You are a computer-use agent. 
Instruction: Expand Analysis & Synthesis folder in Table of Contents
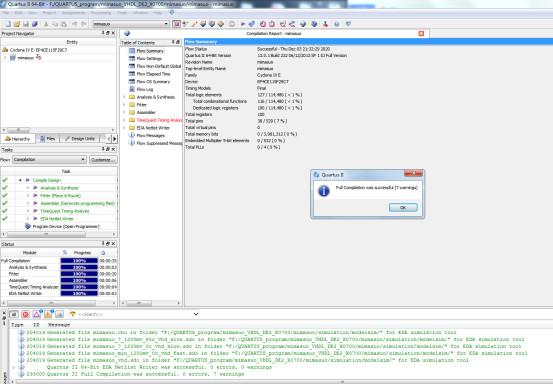[124, 97]
